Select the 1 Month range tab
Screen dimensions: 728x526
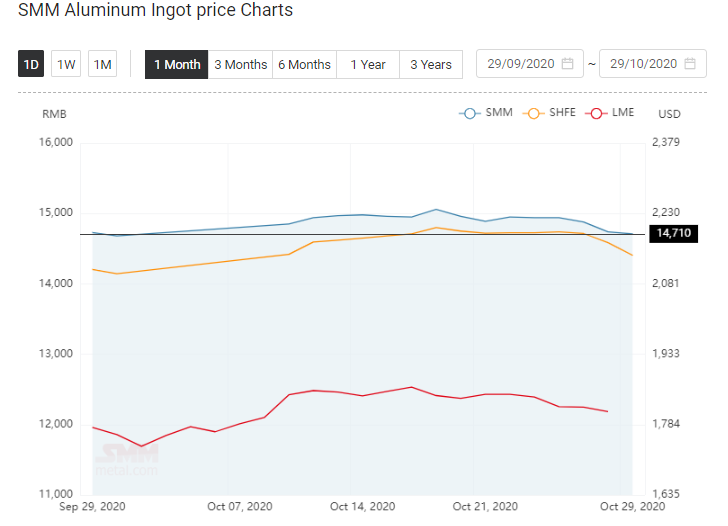pyautogui.click(x=176, y=65)
